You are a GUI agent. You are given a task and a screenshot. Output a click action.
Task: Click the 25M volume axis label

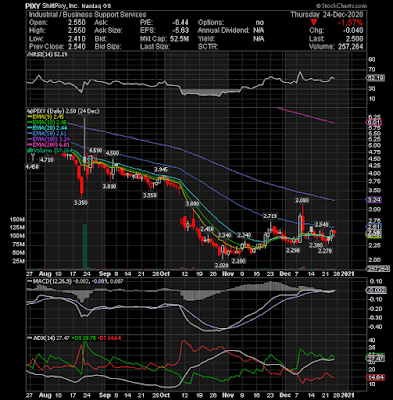(20, 261)
